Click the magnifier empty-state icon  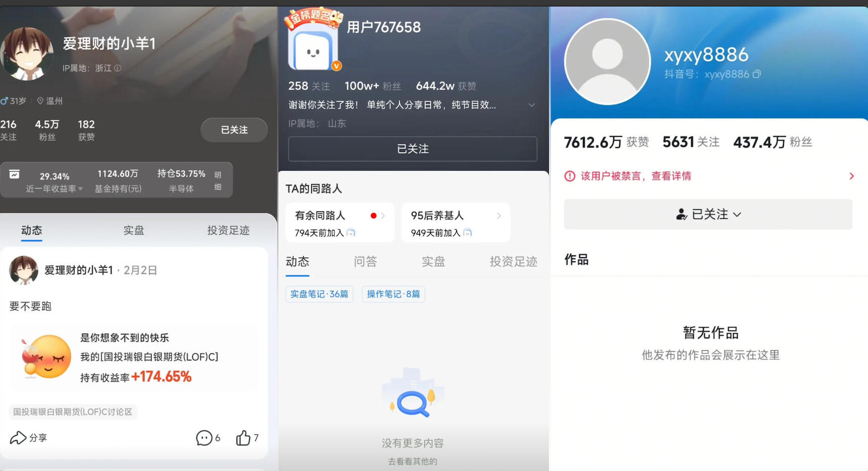[412, 403]
